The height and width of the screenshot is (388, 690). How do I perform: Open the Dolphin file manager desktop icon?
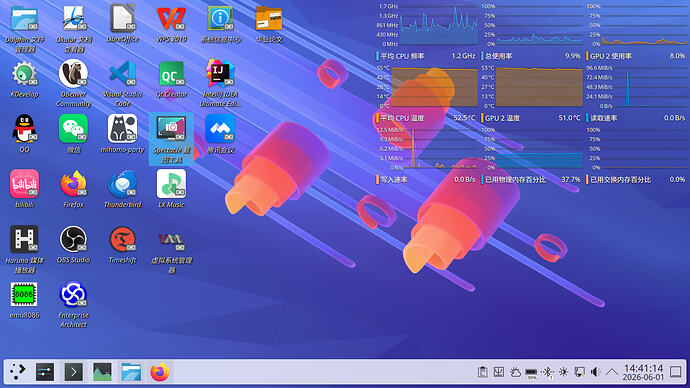tap(25, 19)
